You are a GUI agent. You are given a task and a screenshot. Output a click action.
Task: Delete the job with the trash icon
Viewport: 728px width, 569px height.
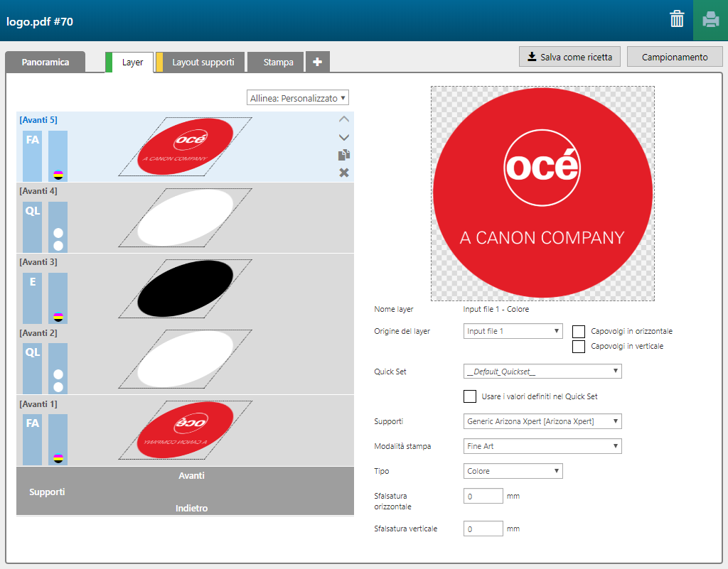(x=677, y=19)
